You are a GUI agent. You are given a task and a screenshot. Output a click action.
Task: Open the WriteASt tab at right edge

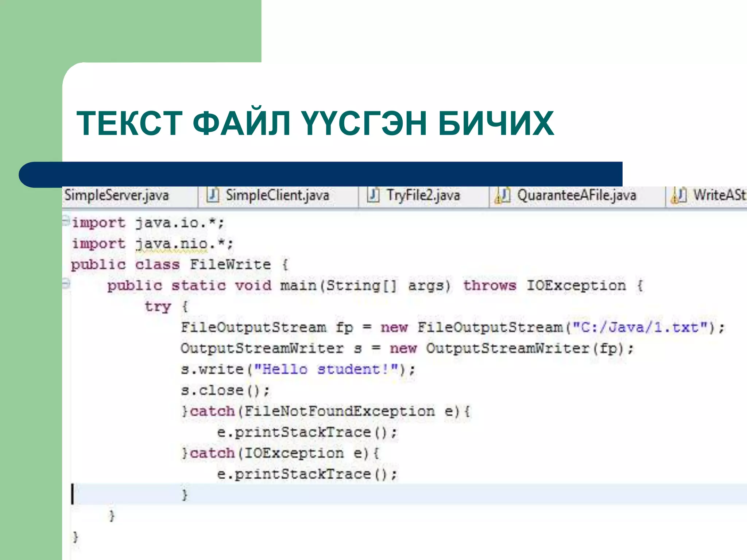707,196
